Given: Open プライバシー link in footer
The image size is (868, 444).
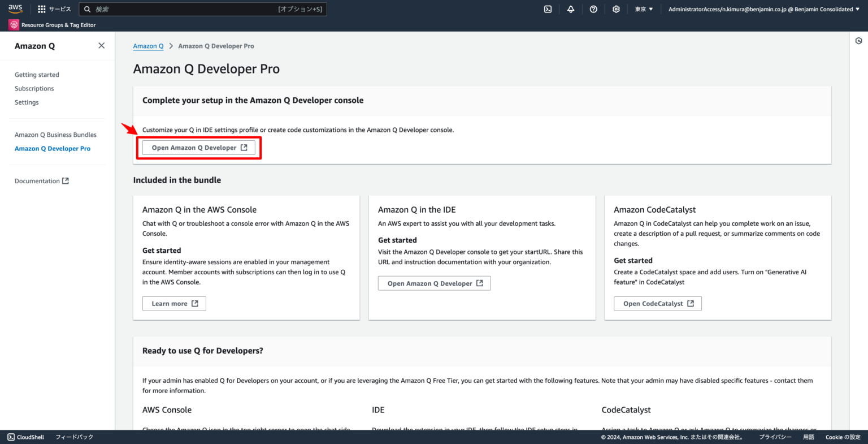Looking at the screenshot, I should pyautogui.click(x=775, y=437).
